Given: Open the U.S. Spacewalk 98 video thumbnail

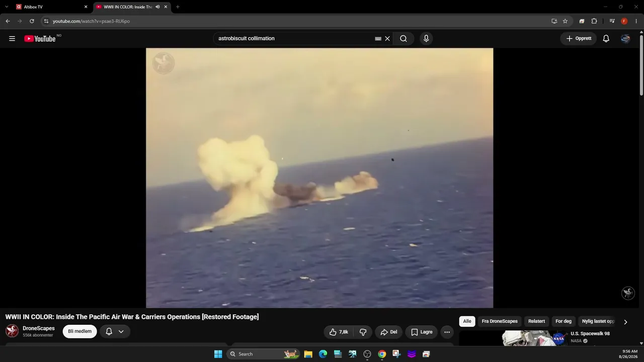Looking at the screenshot, I should 535,338.
